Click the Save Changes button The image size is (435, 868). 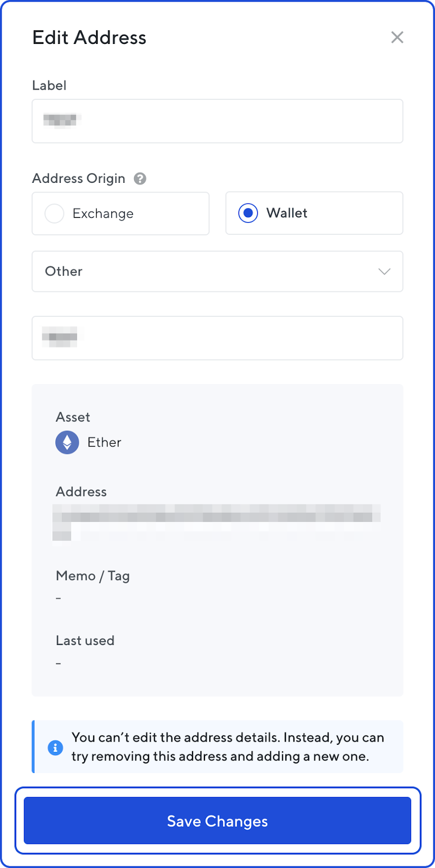tap(217, 821)
